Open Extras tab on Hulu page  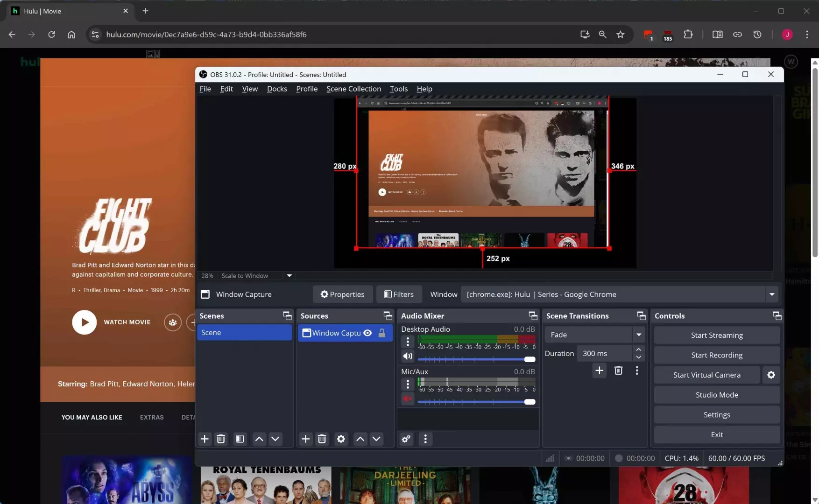152,417
